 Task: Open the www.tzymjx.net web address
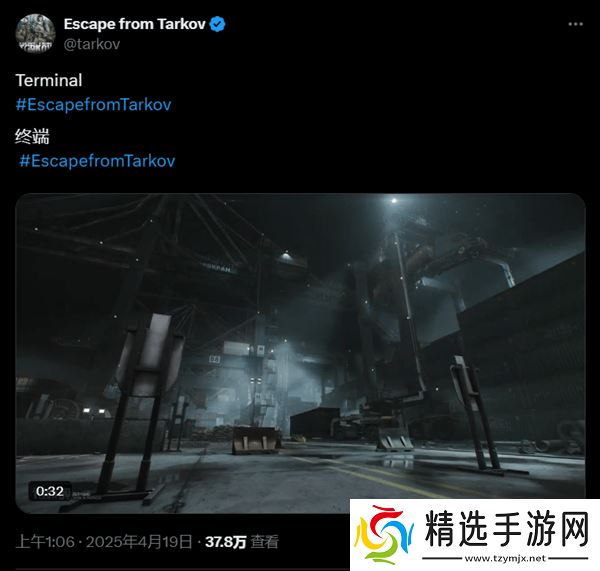coord(505,558)
